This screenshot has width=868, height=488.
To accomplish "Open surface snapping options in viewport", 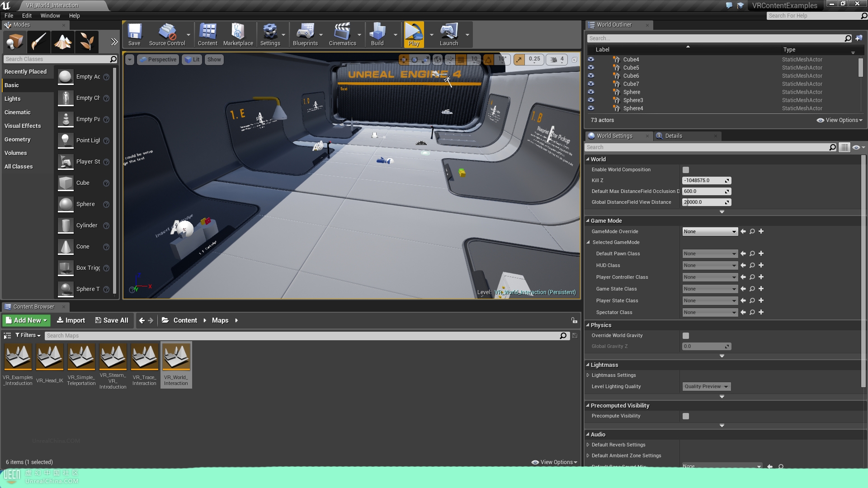I will (x=450, y=59).
